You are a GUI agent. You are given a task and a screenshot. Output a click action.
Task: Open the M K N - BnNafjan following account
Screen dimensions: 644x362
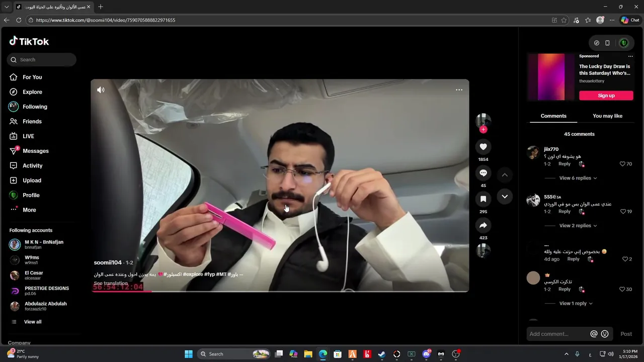pos(40,245)
